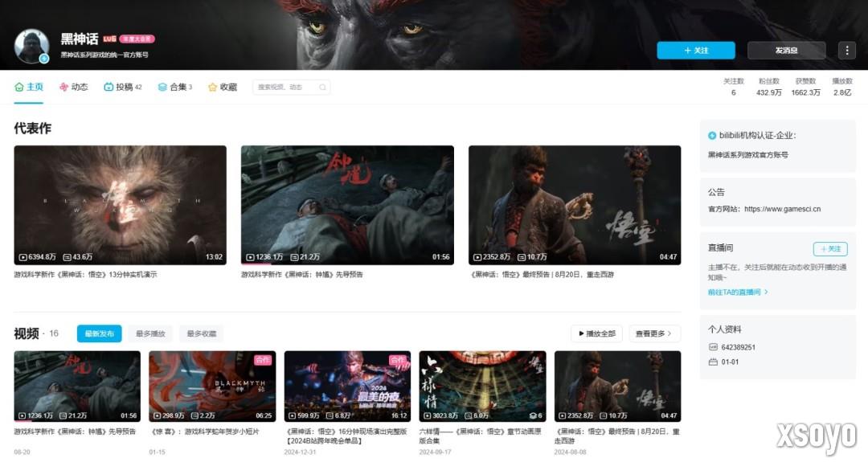
Task: View the 关注数 6 stat
Action: (x=734, y=87)
